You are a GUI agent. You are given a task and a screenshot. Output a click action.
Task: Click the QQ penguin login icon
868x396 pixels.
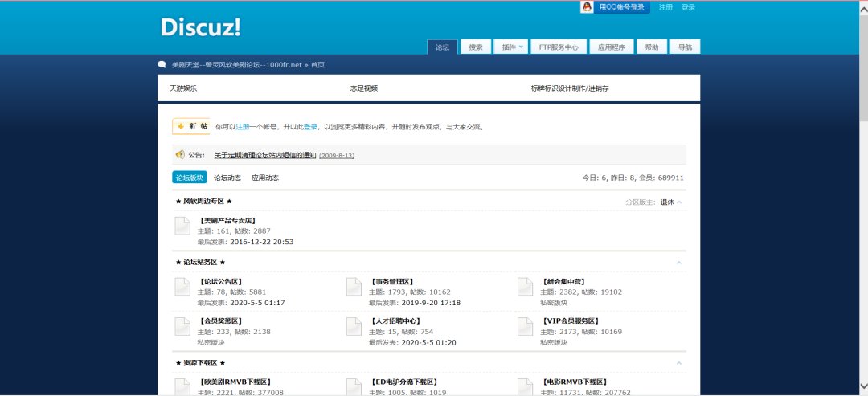click(x=588, y=7)
